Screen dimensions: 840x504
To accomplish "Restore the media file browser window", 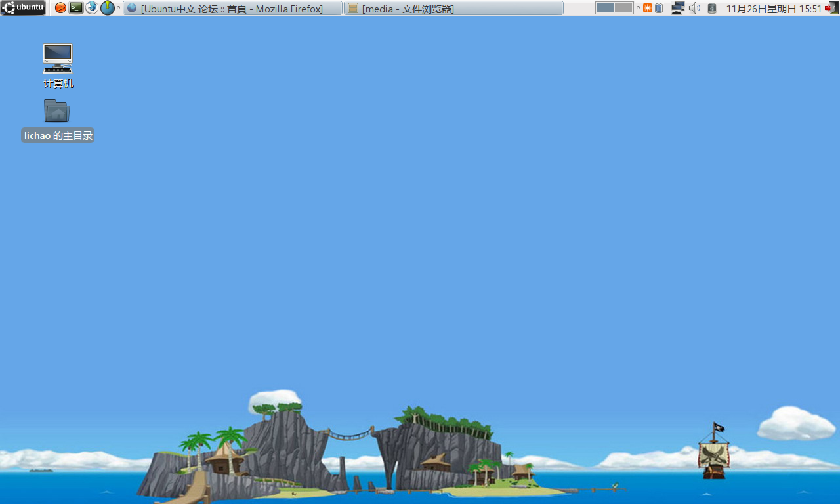I will (x=453, y=8).
